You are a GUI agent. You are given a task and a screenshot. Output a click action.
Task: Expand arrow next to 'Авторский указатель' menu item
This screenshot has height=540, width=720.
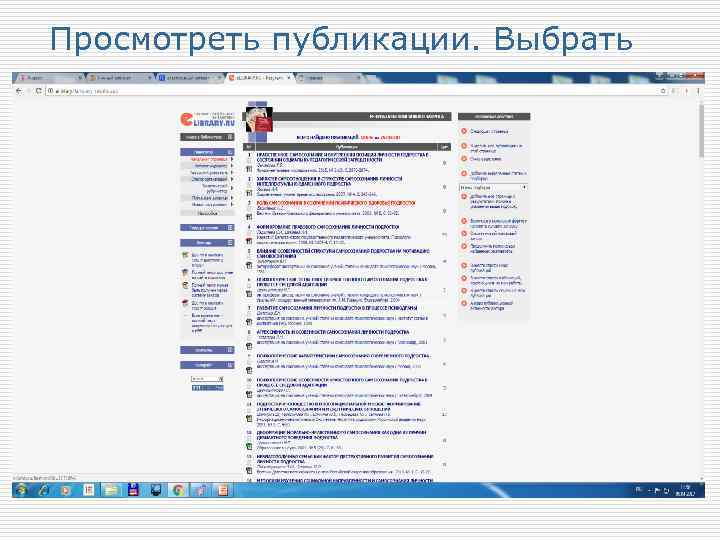pyautogui.click(x=232, y=173)
